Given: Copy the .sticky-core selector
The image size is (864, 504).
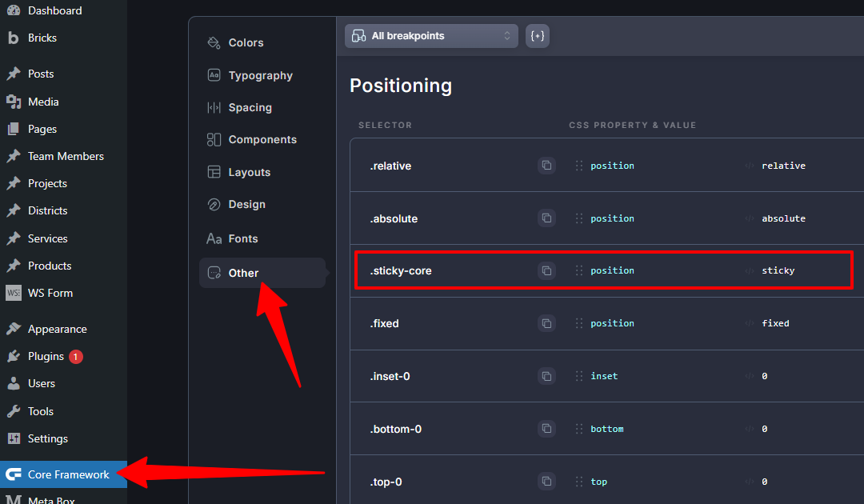Looking at the screenshot, I should click(546, 270).
